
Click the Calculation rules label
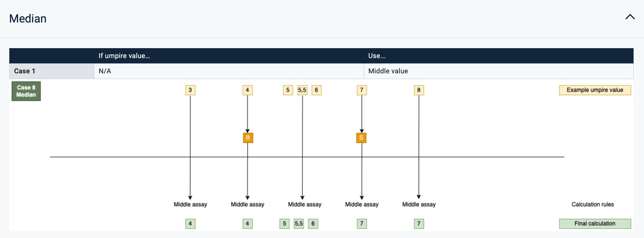[593, 204]
